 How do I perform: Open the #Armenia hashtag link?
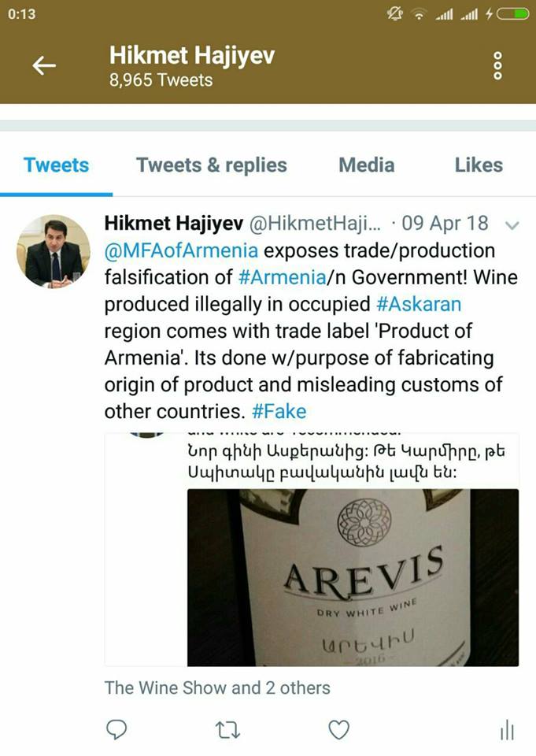283,277
